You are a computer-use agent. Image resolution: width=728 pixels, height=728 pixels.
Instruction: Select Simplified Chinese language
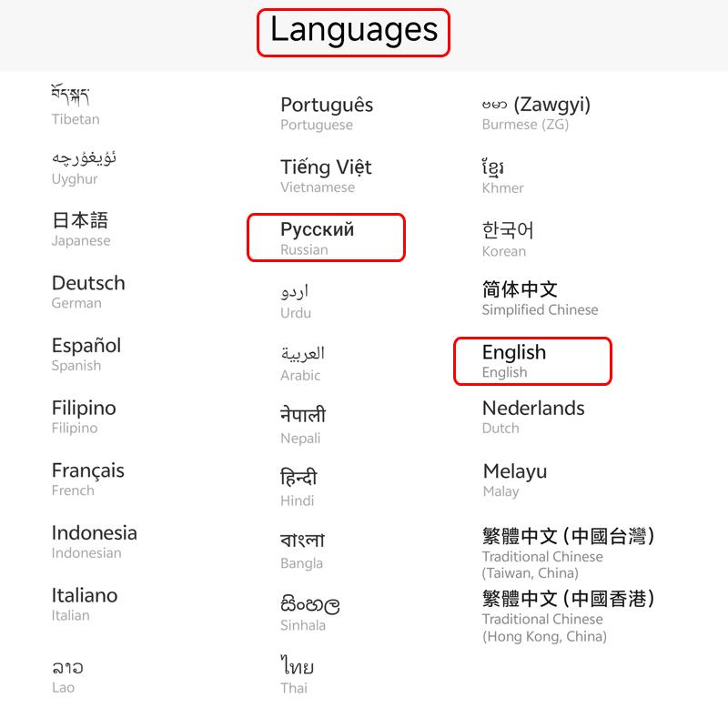point(539,298)
